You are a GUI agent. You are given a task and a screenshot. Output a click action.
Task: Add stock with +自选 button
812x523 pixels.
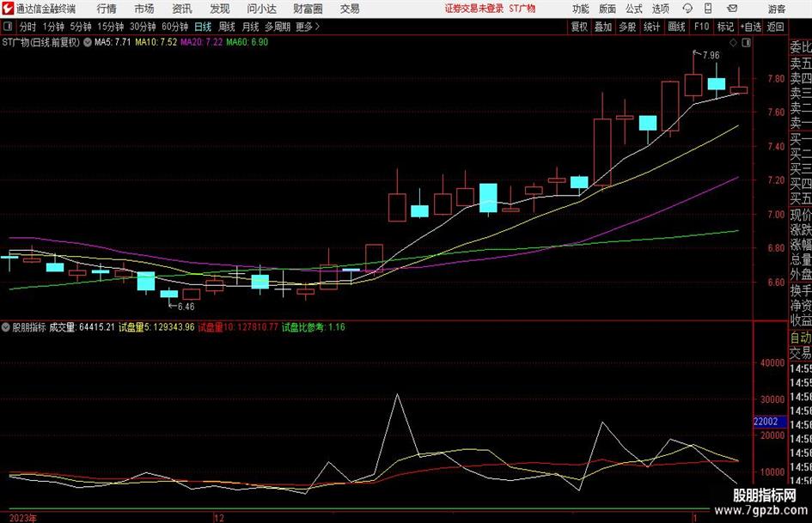751,27
